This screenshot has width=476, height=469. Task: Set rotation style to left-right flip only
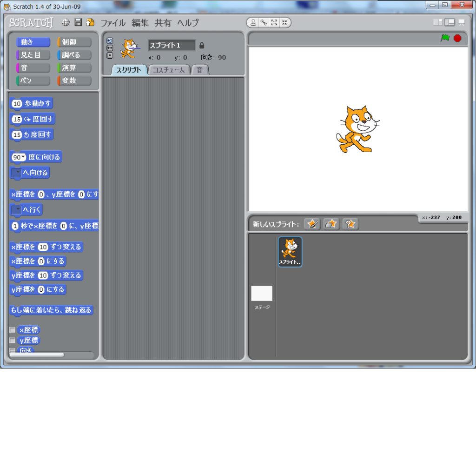[x=110, y=48]
